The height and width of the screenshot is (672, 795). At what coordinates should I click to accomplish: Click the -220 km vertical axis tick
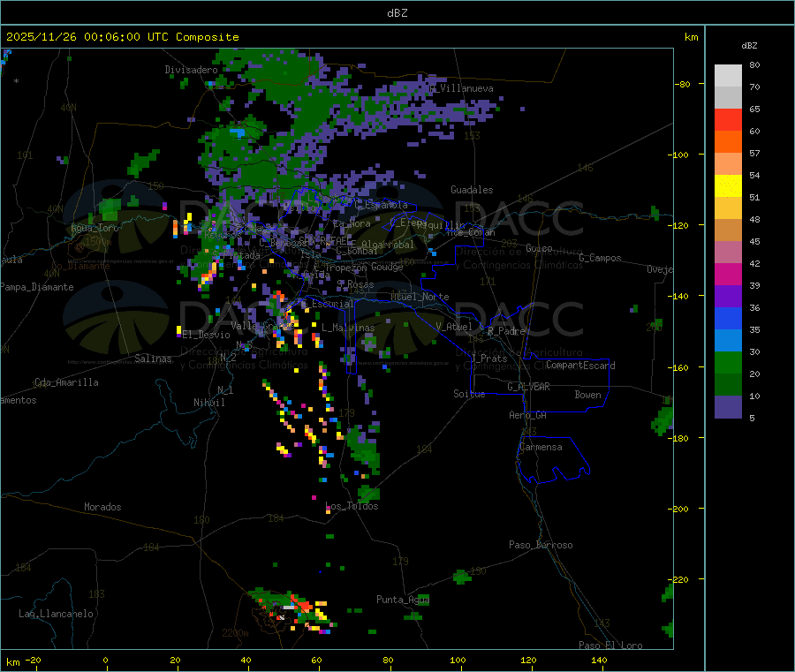coord(680,579)
